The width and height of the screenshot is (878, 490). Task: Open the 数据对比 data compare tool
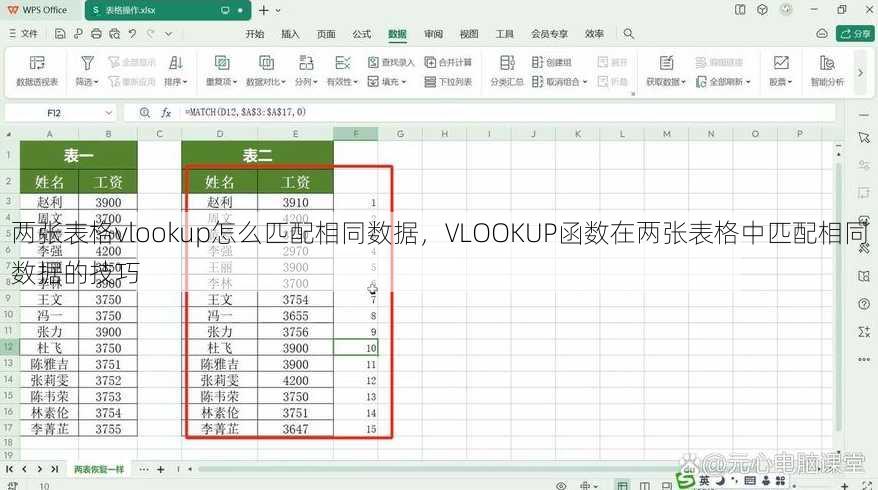tap(266, 71)
